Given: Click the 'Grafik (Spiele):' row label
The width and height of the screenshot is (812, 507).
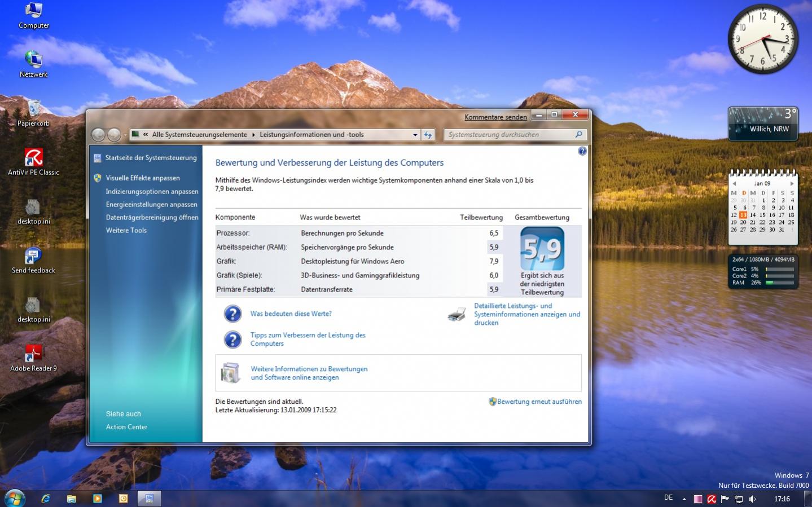Looking at the screenshot, I should (239, 275).
